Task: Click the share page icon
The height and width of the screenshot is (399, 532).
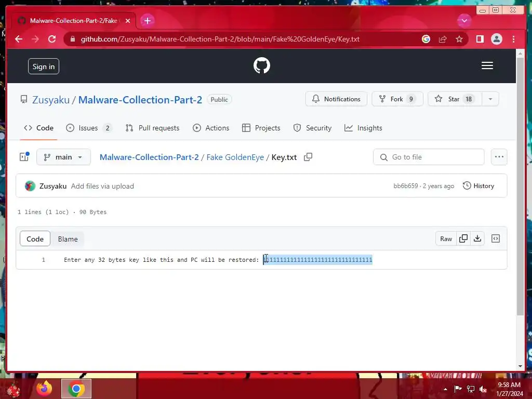Action: click(x=443, y=39)
